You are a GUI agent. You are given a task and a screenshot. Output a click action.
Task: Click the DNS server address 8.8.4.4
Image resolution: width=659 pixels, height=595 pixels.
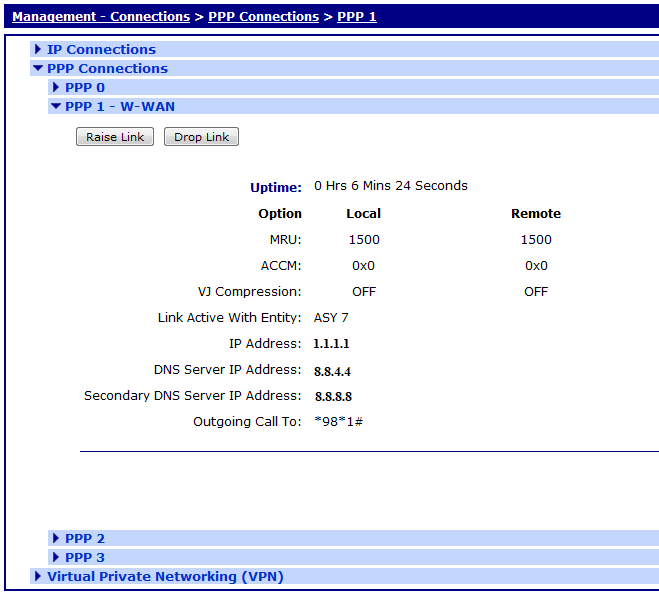pyautogui.click(x=332, y=371)
